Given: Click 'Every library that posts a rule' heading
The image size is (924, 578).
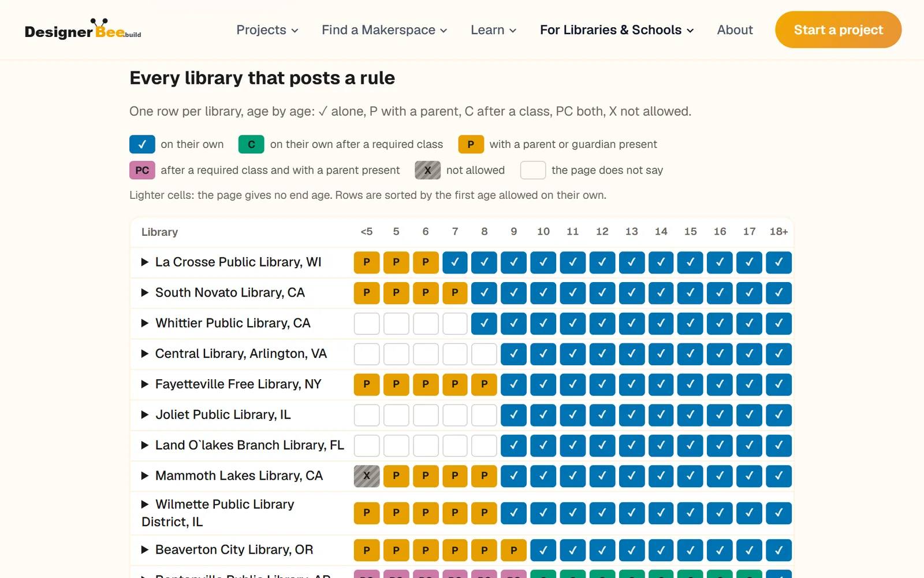Looking at the screenshot, I should (x=262, y=78).
